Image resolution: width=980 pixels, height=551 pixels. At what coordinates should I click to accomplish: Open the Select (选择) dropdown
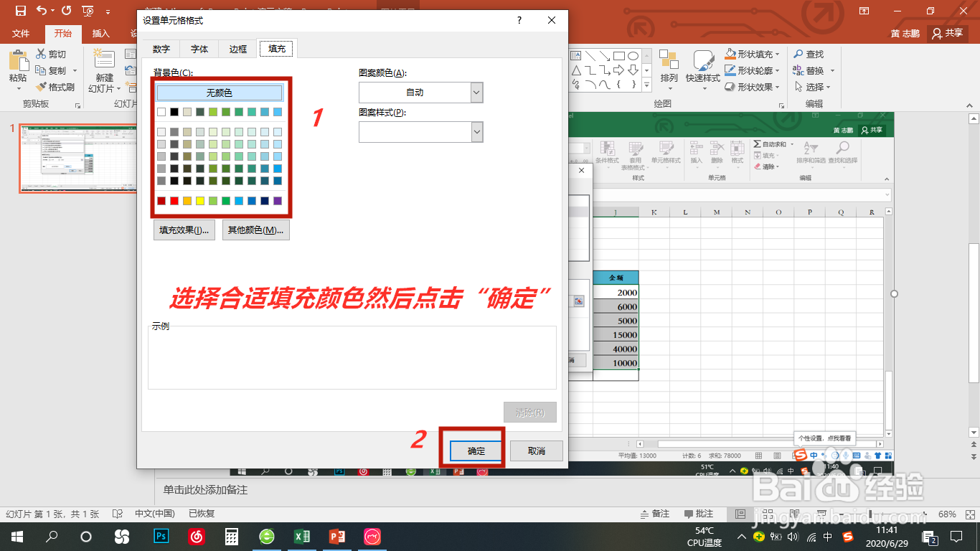(812, 87)
